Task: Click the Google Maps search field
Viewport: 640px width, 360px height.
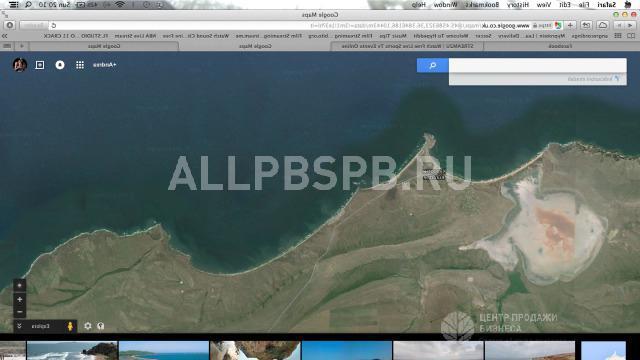Action: [x=538, y=65]
